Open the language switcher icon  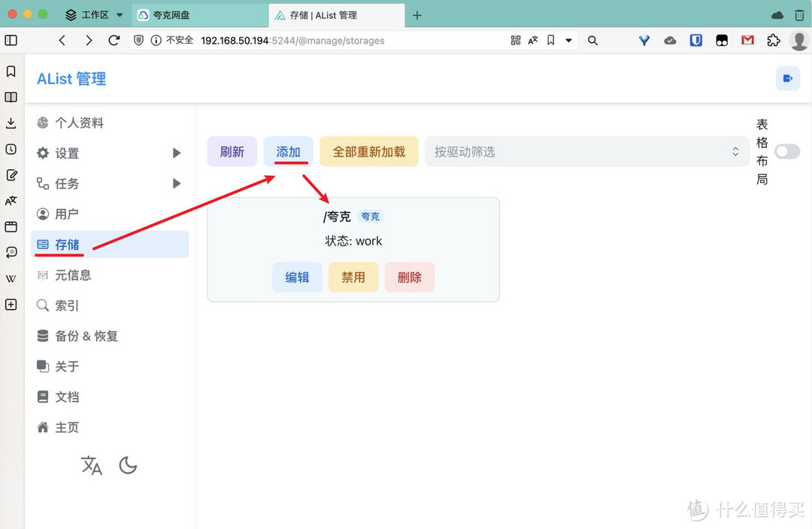[91, 466]
